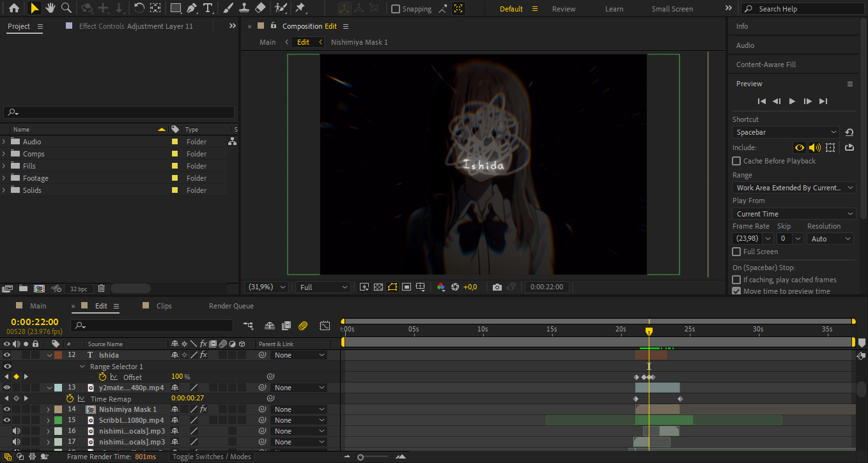Open the Shortcut Spacebar dropdown

pos(786,132)
